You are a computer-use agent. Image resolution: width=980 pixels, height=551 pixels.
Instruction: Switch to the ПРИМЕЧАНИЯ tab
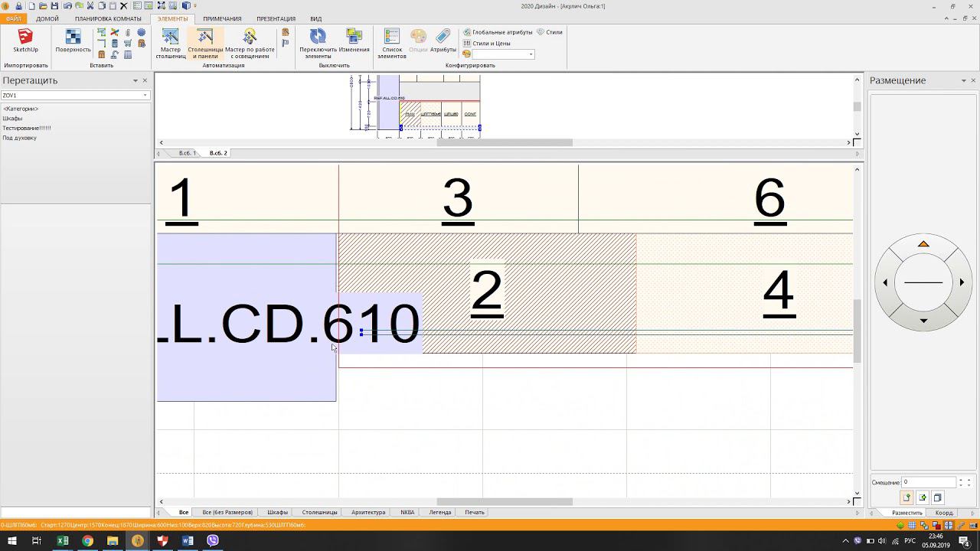[222, 18]
